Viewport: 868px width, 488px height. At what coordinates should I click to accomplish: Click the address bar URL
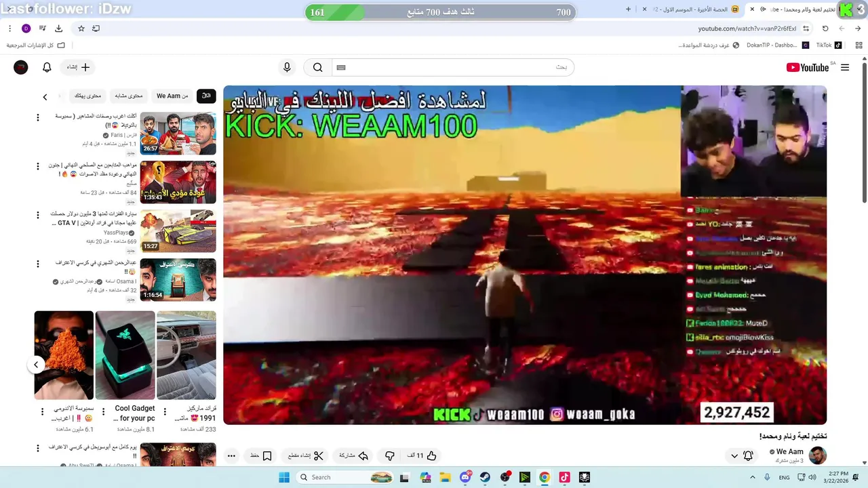pos(747,28)
